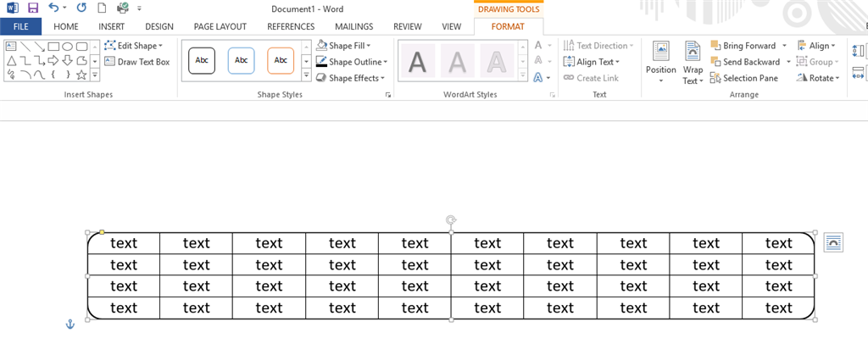This screenshot has width=868, height=355.
Task: Insert the Right Arrow block shape
Action: tap(53, 60)
